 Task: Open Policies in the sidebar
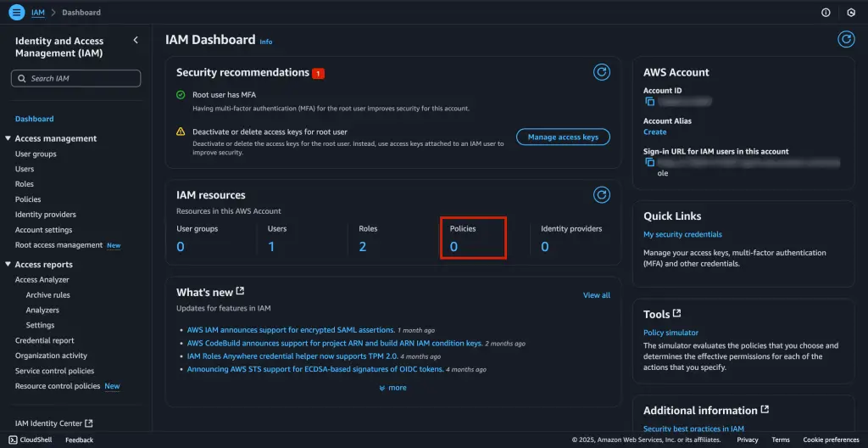[28, 199]
